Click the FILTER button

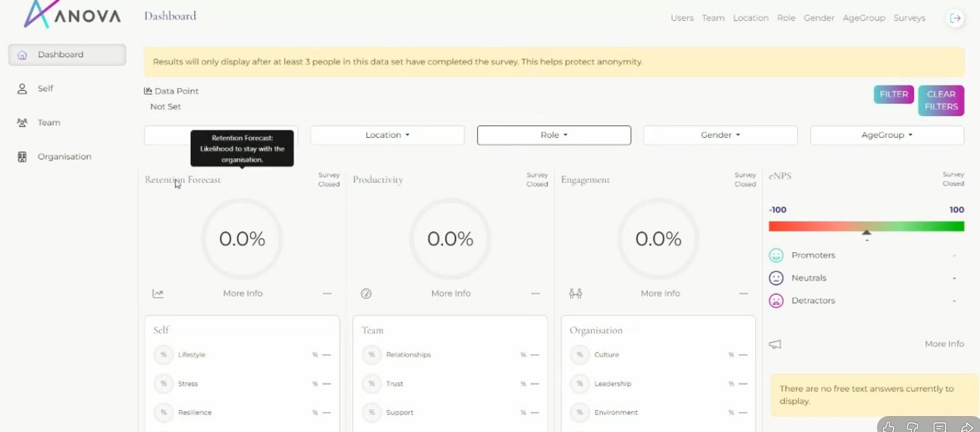point(894,94)
